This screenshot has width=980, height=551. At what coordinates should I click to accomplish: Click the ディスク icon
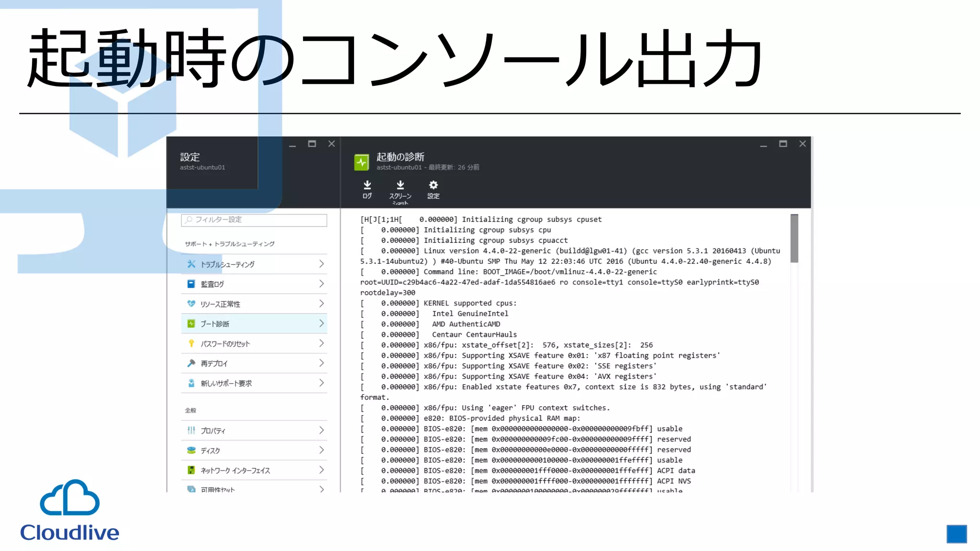191,451
